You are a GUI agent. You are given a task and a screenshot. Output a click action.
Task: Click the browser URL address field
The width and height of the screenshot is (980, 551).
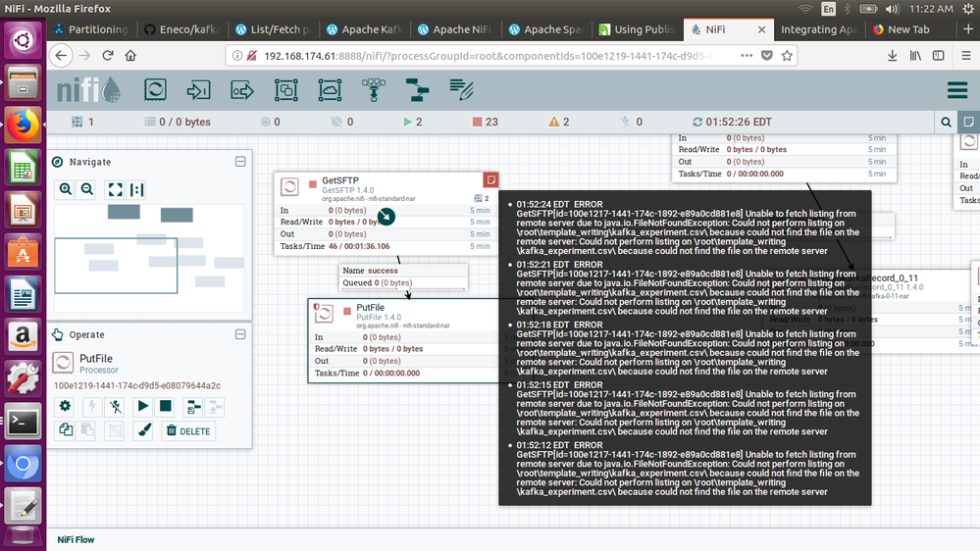coord(490,56)
